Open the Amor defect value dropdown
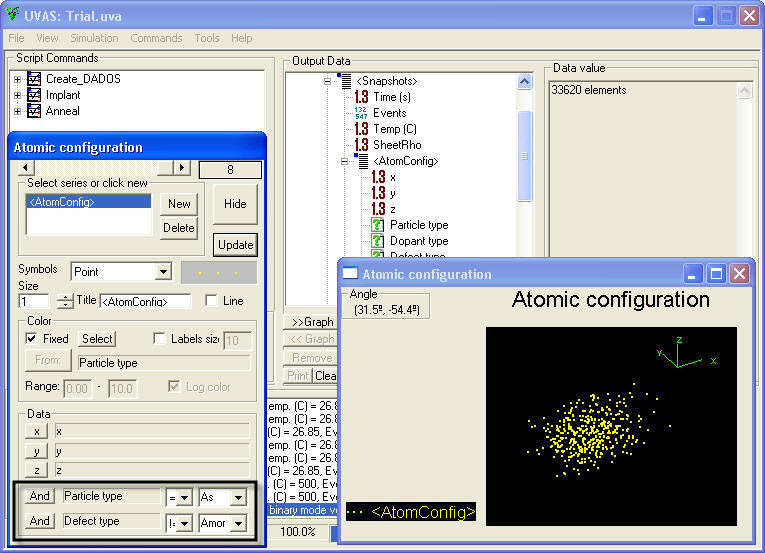The width and height of the screenshot is (765, 553). pyautogui.click(x=239, y=524)
